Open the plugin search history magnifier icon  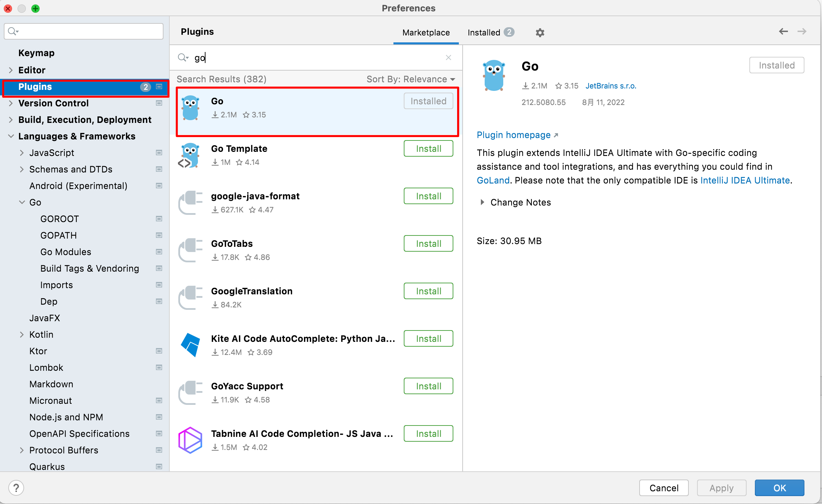(183, 57)
